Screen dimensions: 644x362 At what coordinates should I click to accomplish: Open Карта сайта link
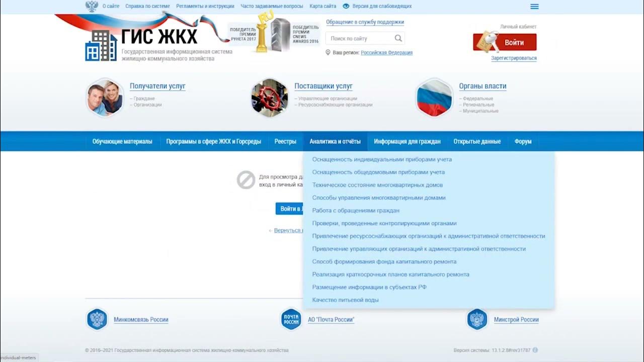(x=323, y=6)
